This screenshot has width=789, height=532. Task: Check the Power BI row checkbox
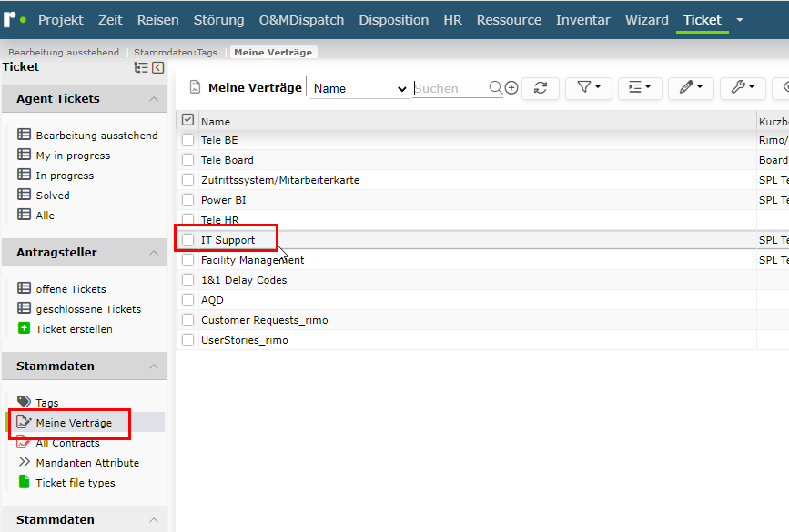click(187, 200)
